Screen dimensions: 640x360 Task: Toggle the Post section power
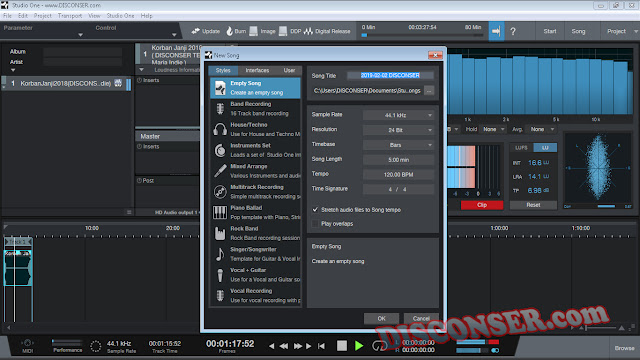pos(139,180)
